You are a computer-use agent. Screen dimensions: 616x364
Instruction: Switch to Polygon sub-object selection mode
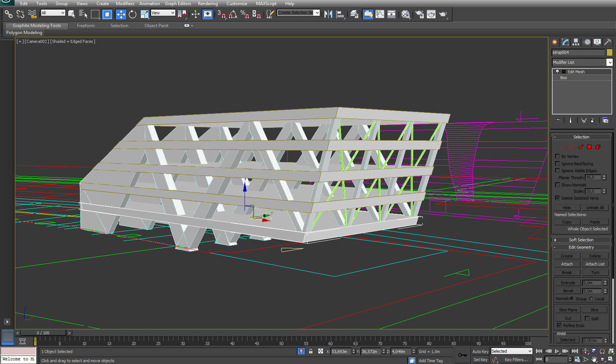point(589,147)
